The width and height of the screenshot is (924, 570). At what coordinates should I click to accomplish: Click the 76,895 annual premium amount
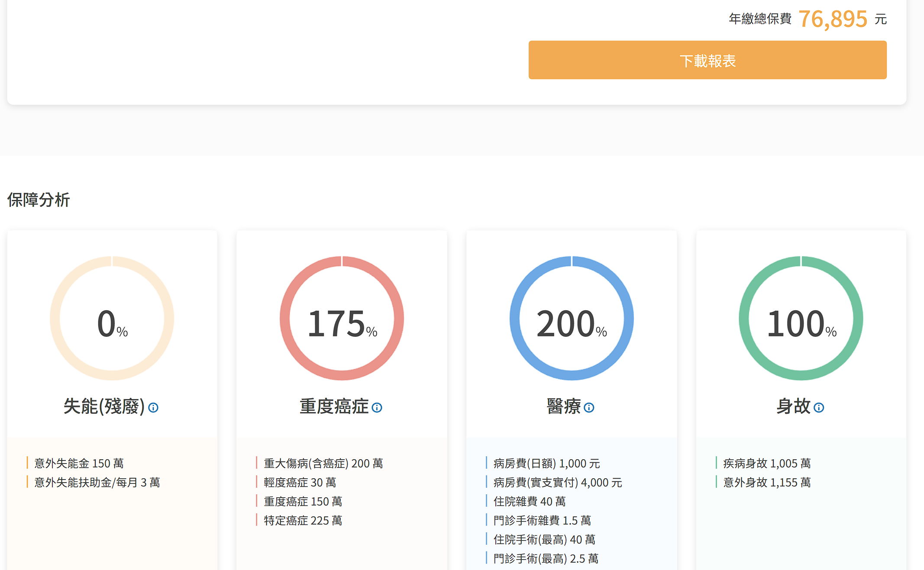833,19
